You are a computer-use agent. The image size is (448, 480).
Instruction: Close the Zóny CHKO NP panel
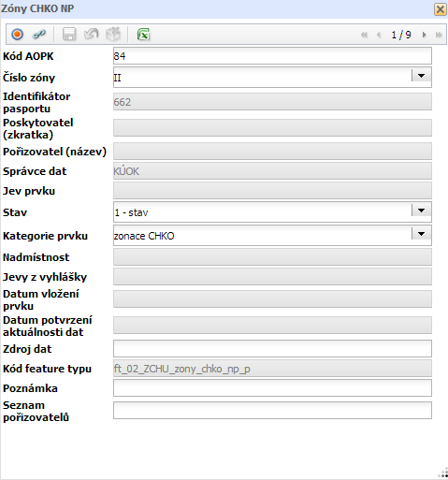441,9
